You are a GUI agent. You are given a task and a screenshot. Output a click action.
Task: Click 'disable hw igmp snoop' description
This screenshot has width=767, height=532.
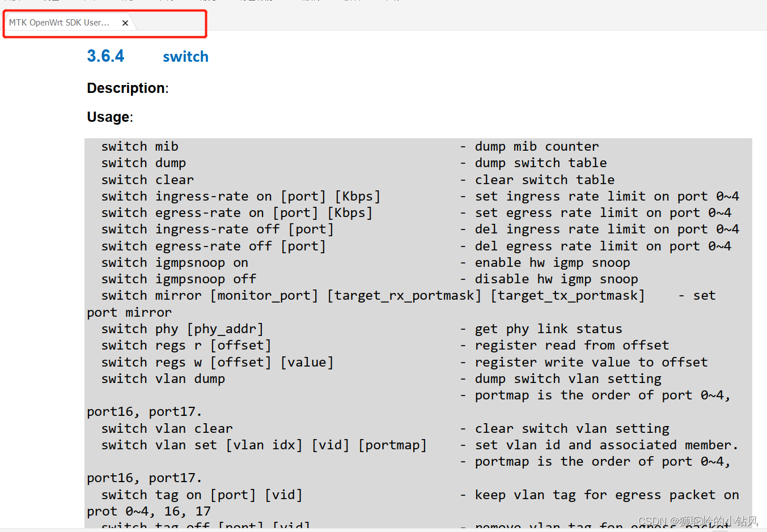(557, 279)
